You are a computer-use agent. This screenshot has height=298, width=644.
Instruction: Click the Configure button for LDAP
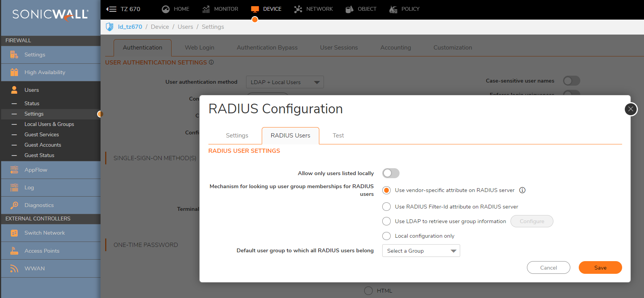click(532, 221)
